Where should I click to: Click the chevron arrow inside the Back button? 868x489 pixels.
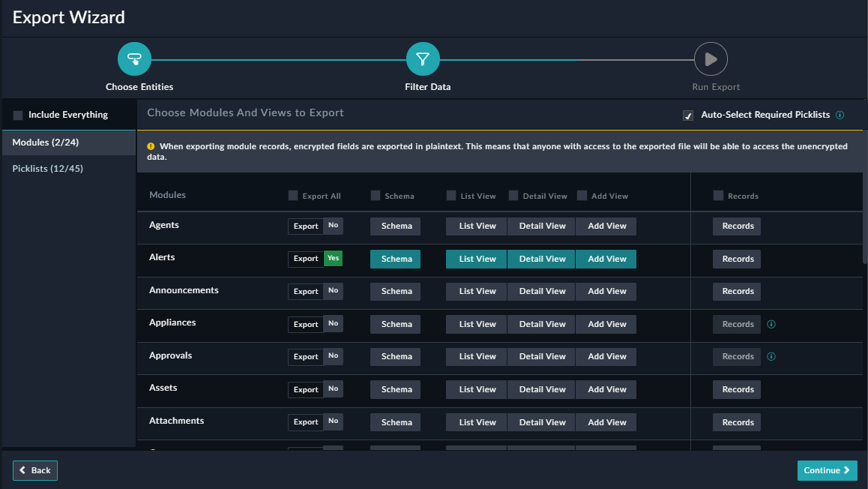pyautogui.click(x=22, y=470)
